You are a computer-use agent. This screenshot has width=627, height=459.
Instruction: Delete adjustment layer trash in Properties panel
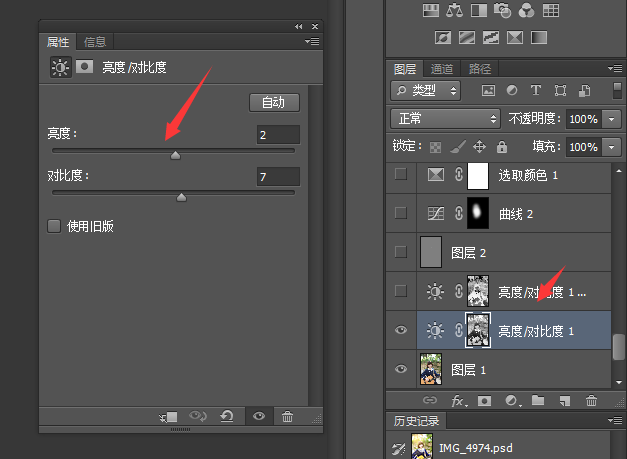click(287, 417)
